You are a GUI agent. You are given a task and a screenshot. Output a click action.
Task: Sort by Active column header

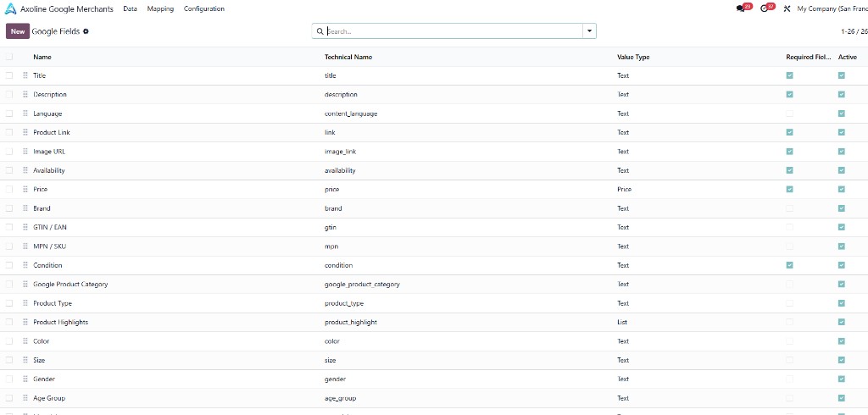(848, 57)
